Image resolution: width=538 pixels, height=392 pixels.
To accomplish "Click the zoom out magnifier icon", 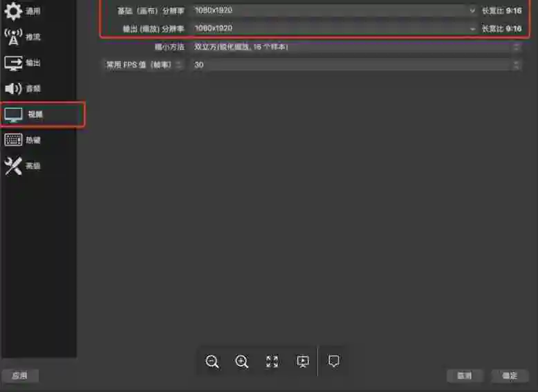I will tap(212, 362).
